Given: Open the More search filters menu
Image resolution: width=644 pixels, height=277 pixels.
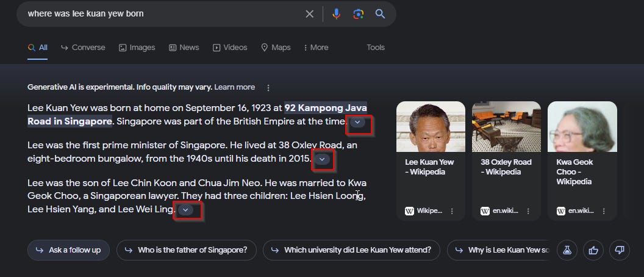Looking at the screenshot, I should point(316,48).
